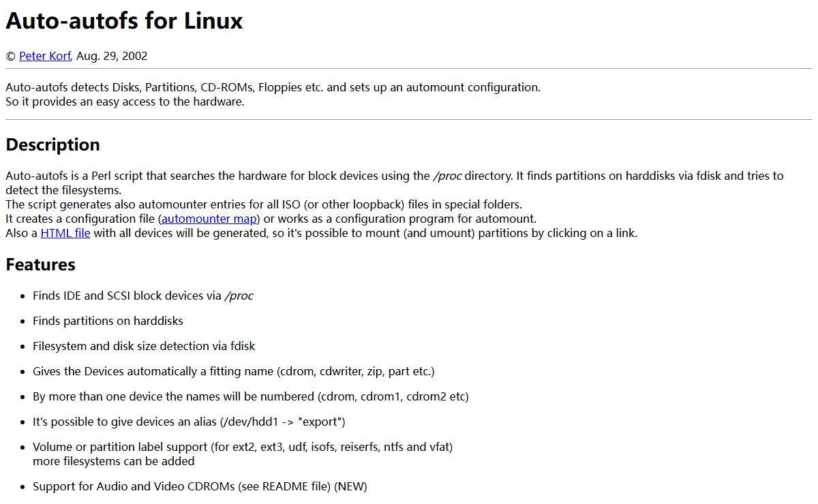Screen dimensions: 818x504
Task: Open the Peter Korf author link
Action: click(44, 56)
